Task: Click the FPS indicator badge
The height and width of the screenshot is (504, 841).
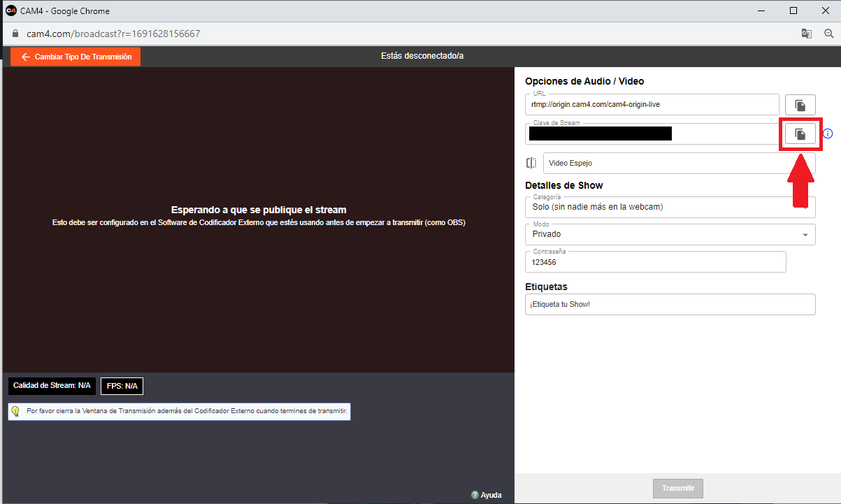Action: 122,386
